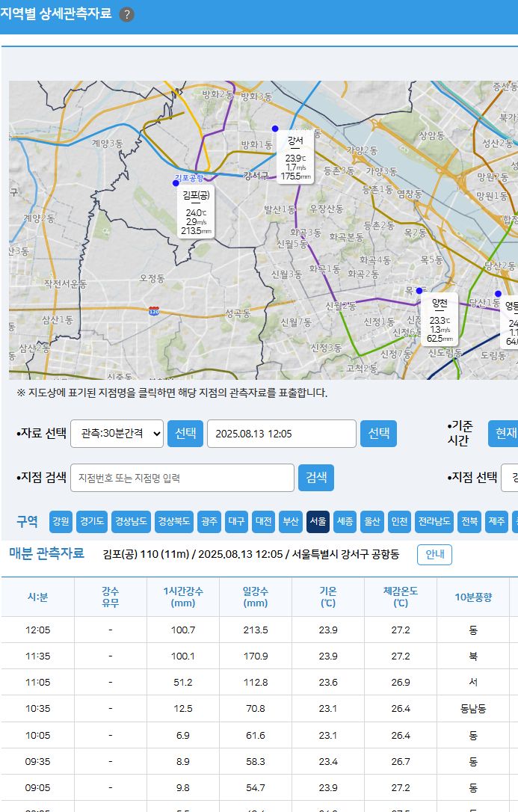Select the 서울 region tab
The height and width of the screenshot is (812, 518).
318,521
